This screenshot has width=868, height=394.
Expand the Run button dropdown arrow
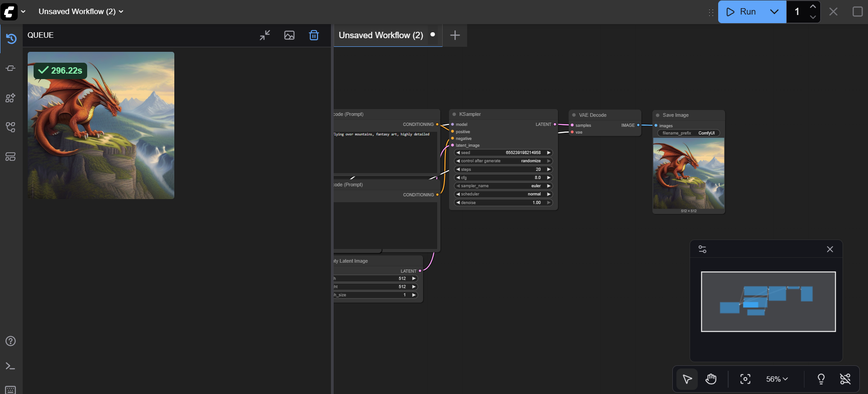[774, 12]
